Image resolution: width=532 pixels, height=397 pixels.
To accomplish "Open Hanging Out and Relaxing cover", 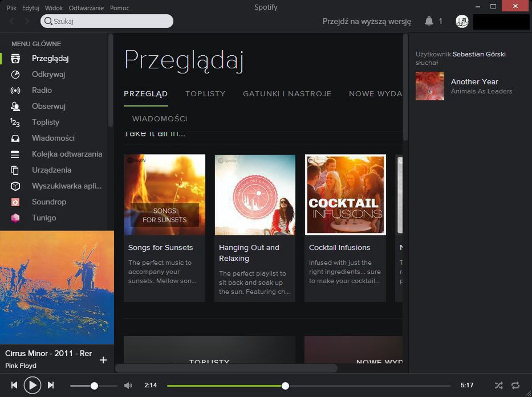I will coord(255,195).
